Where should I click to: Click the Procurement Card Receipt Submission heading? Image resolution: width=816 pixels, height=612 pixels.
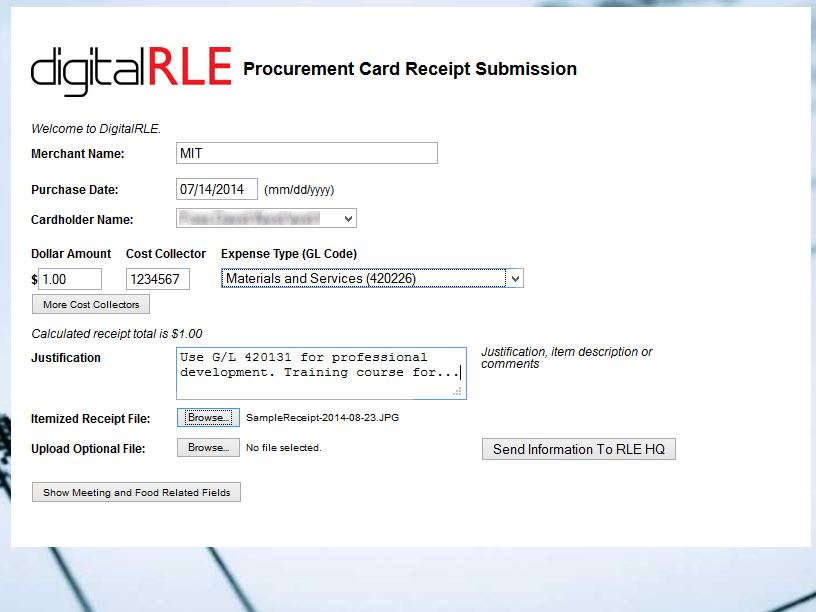point(410,69)
